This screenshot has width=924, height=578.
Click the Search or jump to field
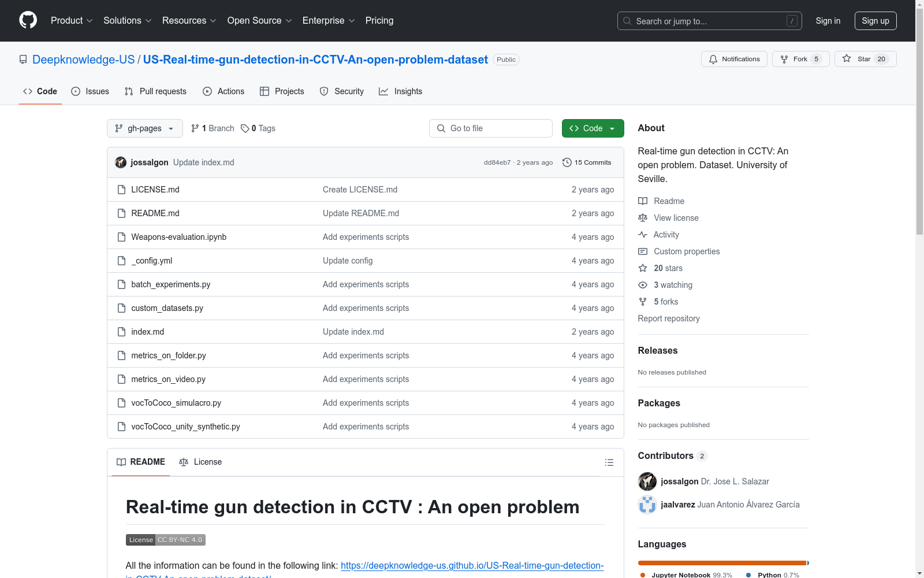[x=710, y=21]
